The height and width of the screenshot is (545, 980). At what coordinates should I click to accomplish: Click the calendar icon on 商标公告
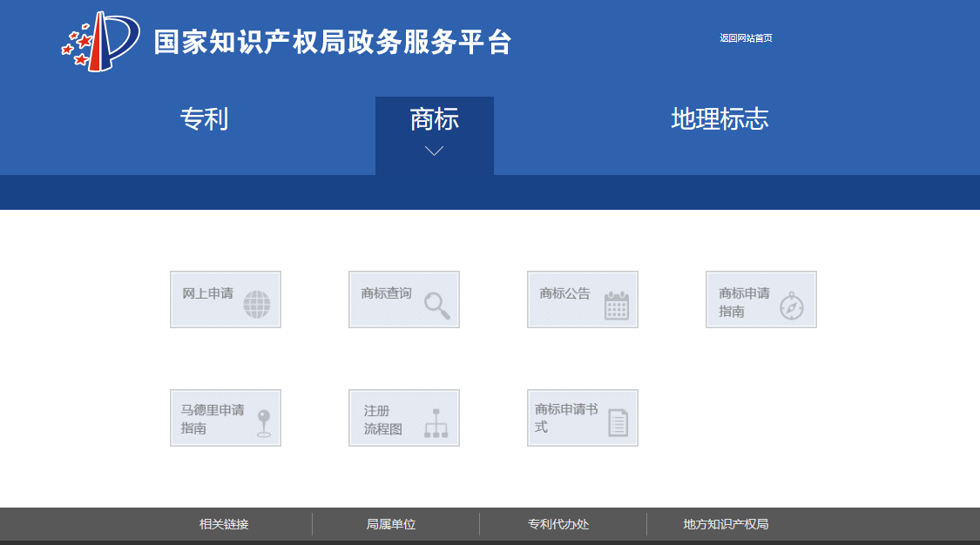click(x=615, y=300)
